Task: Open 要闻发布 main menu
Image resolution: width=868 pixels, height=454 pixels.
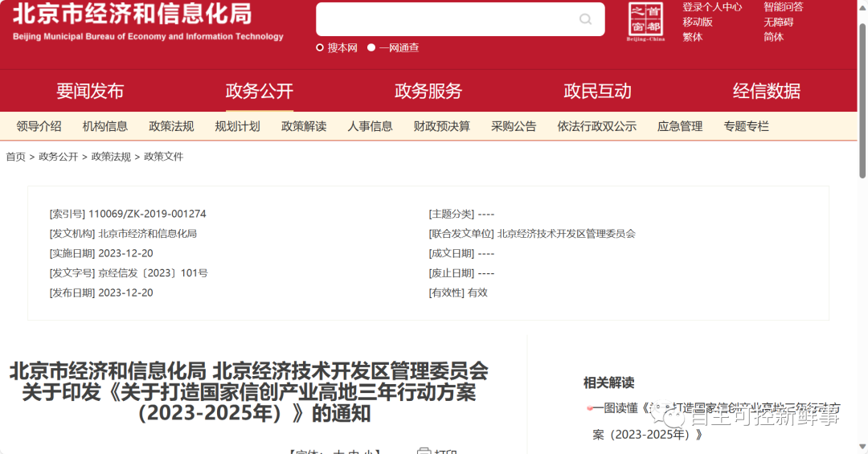Action: click(x=90, y=91)
